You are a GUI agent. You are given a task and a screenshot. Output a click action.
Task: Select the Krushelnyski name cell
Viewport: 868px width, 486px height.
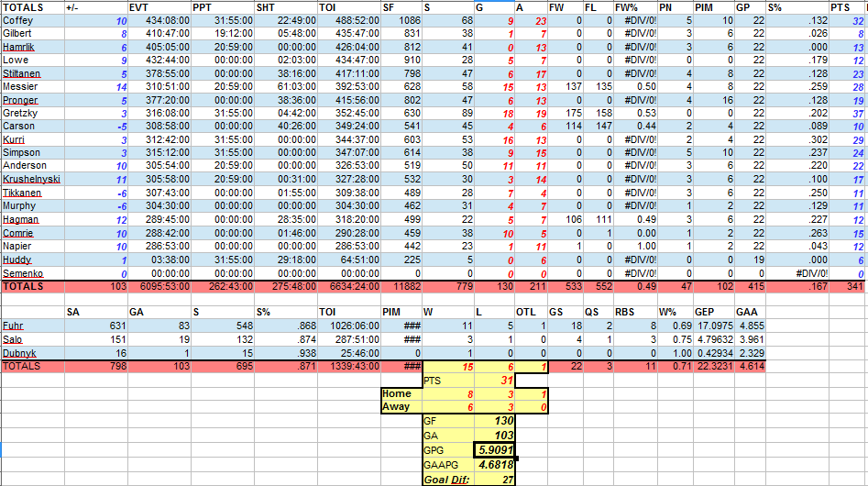click(33, 180)
